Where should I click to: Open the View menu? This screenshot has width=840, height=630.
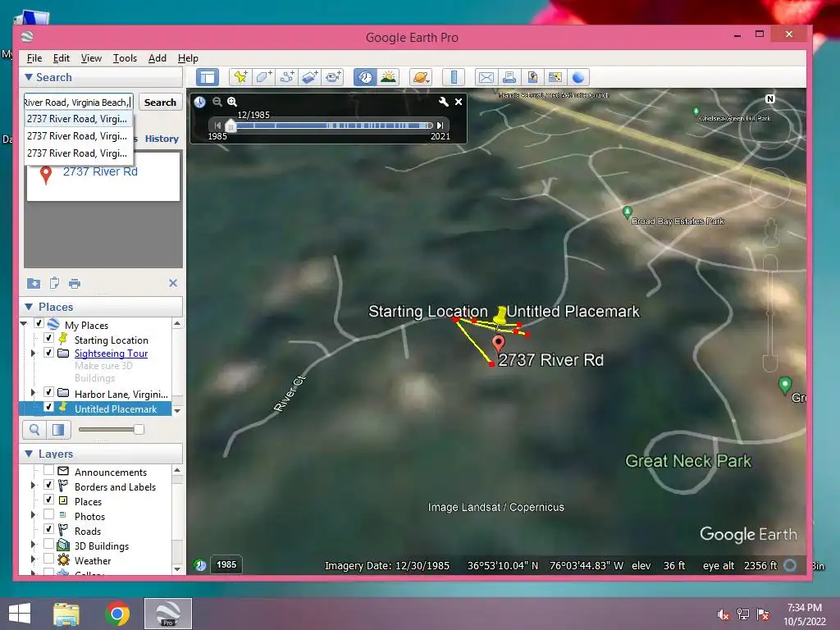tap(91, 58)
